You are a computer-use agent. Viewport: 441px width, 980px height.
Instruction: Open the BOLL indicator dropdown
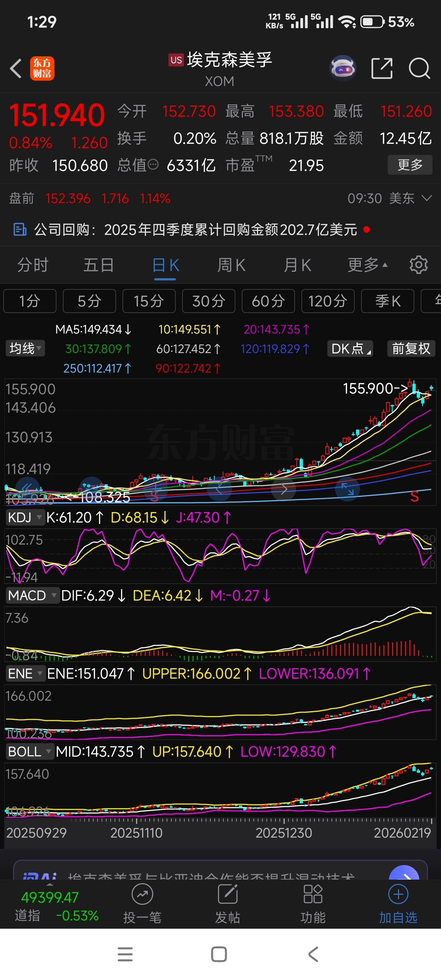click(30, 751)
